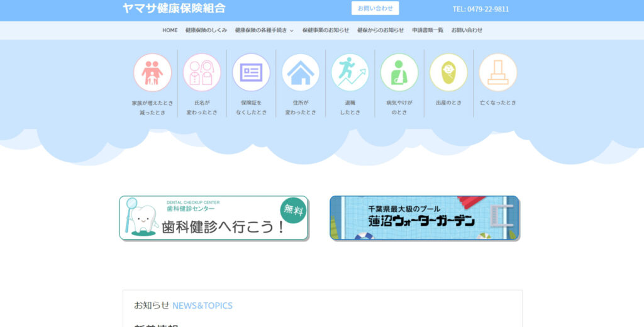Viewport: 644px width, 327px height.
Task: Open the 蓮沼ウォーターガーデン pool banner
Action: pyautogui.click(x=425, y=218)
